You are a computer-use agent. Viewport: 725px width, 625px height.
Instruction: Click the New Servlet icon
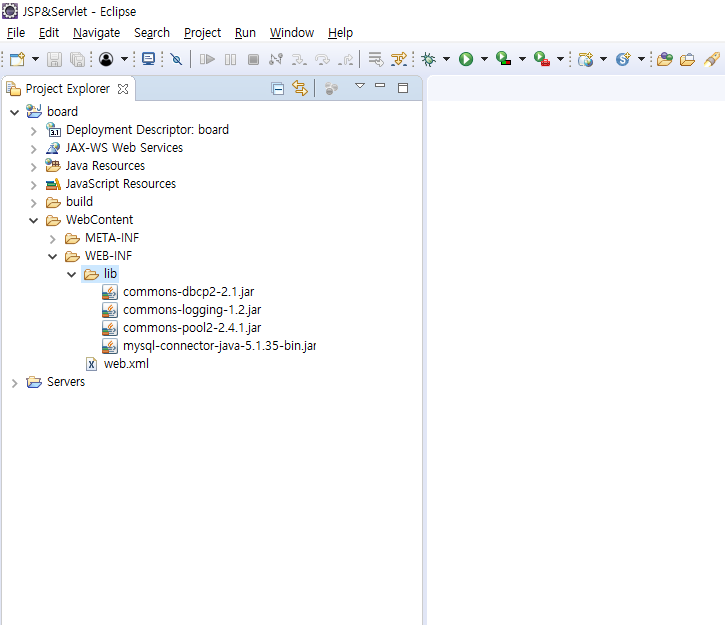click(623, 59)
